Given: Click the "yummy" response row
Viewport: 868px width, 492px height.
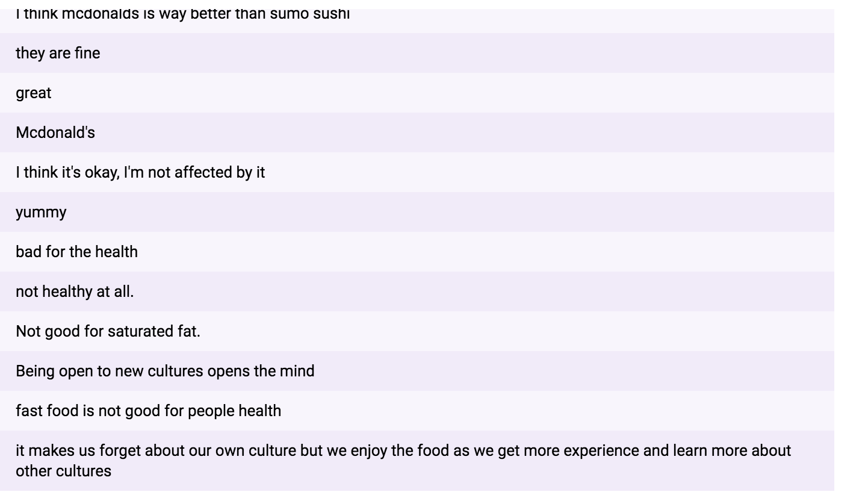Looking at the screenshot, I should (41, 212).
